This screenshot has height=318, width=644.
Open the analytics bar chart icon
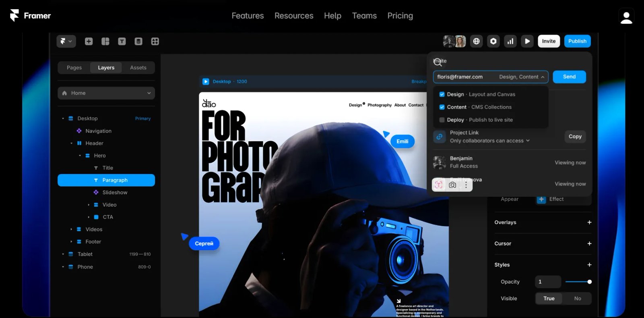click(x=510, y=41)
